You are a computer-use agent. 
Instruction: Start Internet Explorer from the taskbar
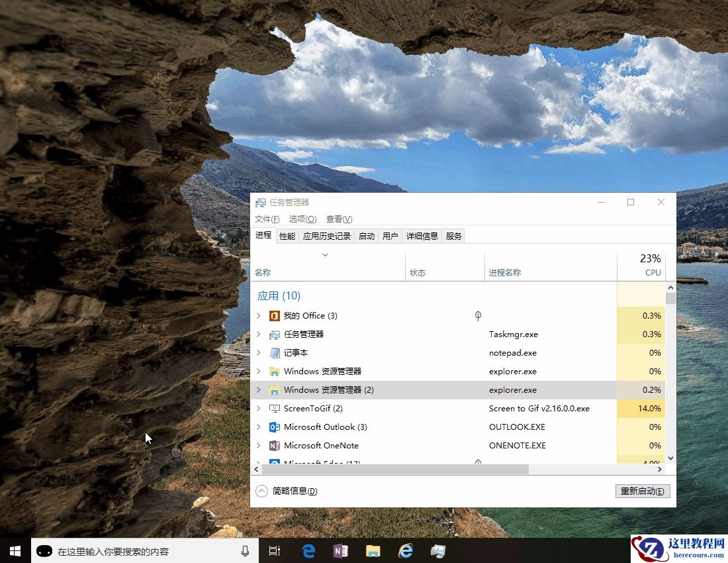406,550
